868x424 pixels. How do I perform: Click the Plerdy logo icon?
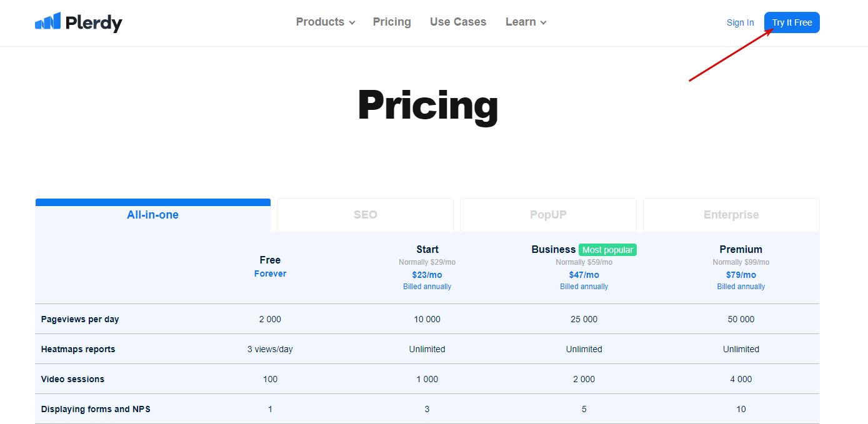[47, 21]
